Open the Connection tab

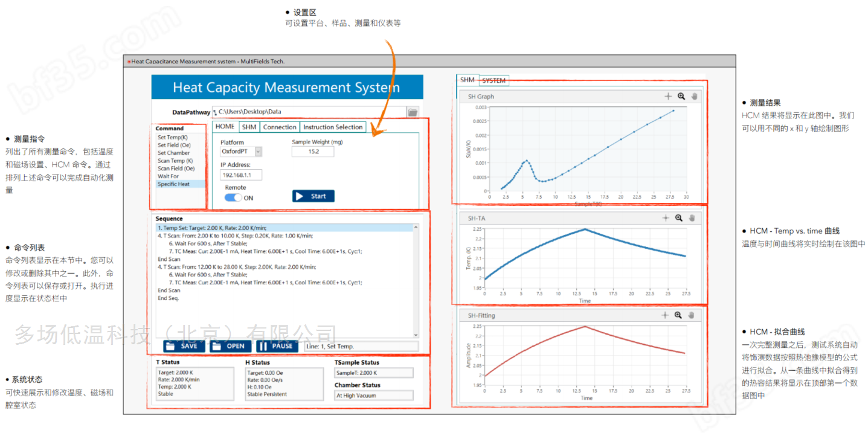point(280,127)
